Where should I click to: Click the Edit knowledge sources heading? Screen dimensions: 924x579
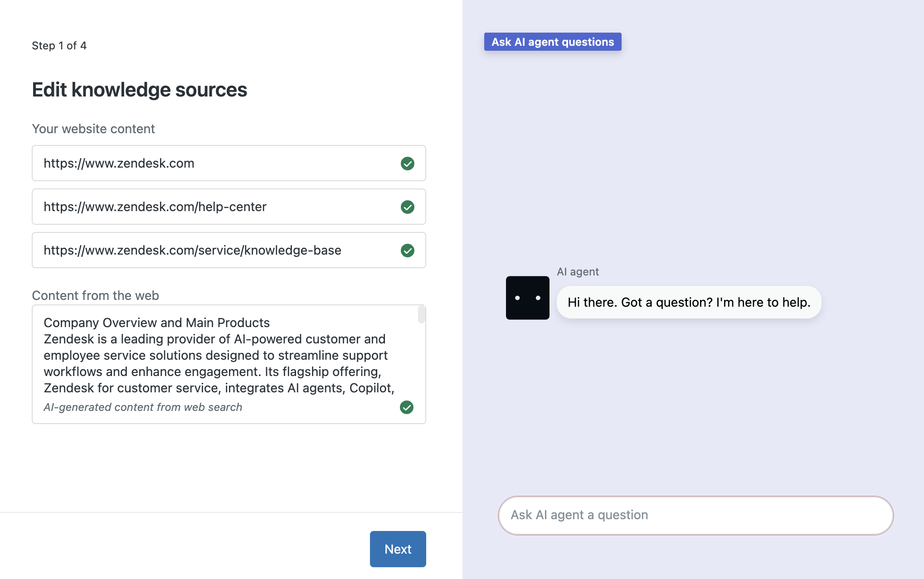[x=139, y=90]
